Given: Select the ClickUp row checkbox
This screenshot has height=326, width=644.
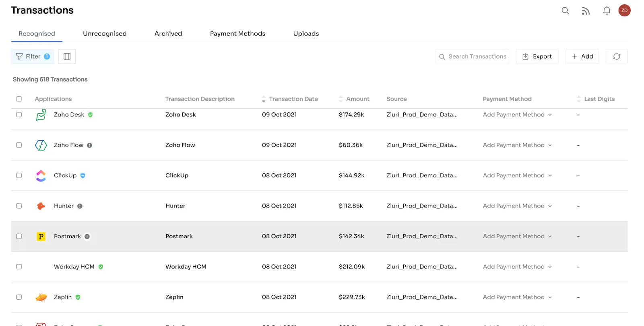Looking at the screenshot, I should point(19,176).
